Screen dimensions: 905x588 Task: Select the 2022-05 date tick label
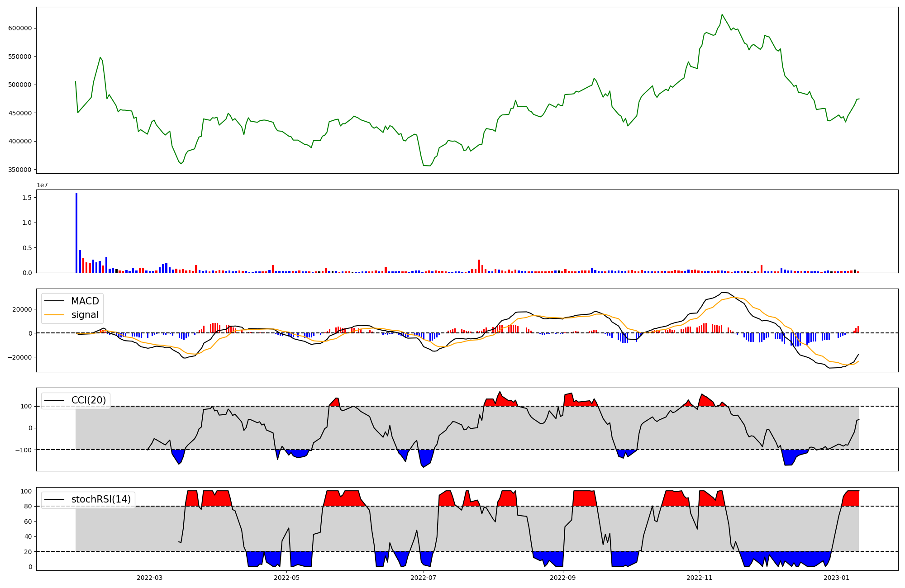[286, 578]
